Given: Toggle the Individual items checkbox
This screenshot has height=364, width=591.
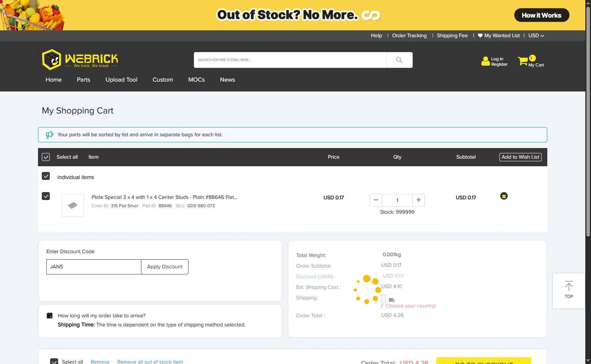Looking at the screenshot, I should pos(46,176).
